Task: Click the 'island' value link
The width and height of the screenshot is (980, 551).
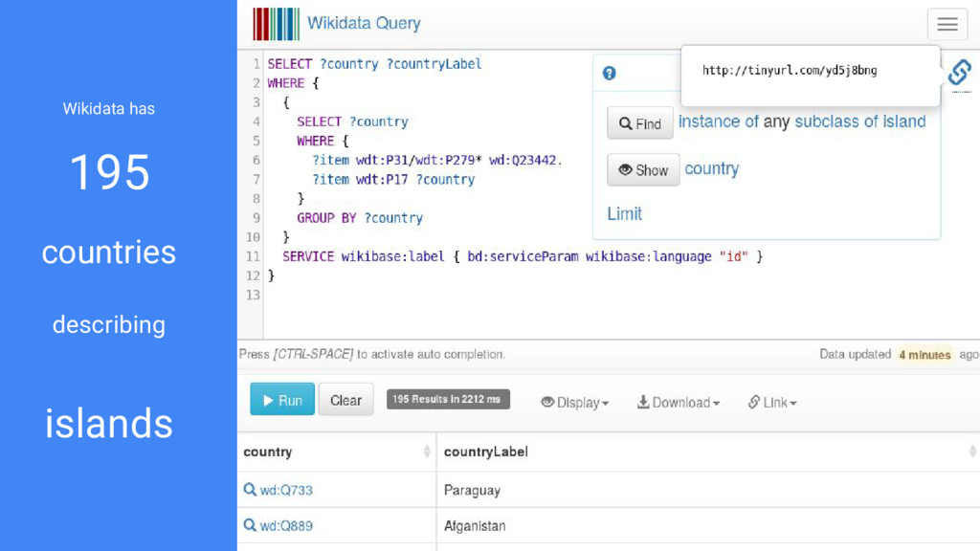Action: pyautogui.click(x=903, y=121)
